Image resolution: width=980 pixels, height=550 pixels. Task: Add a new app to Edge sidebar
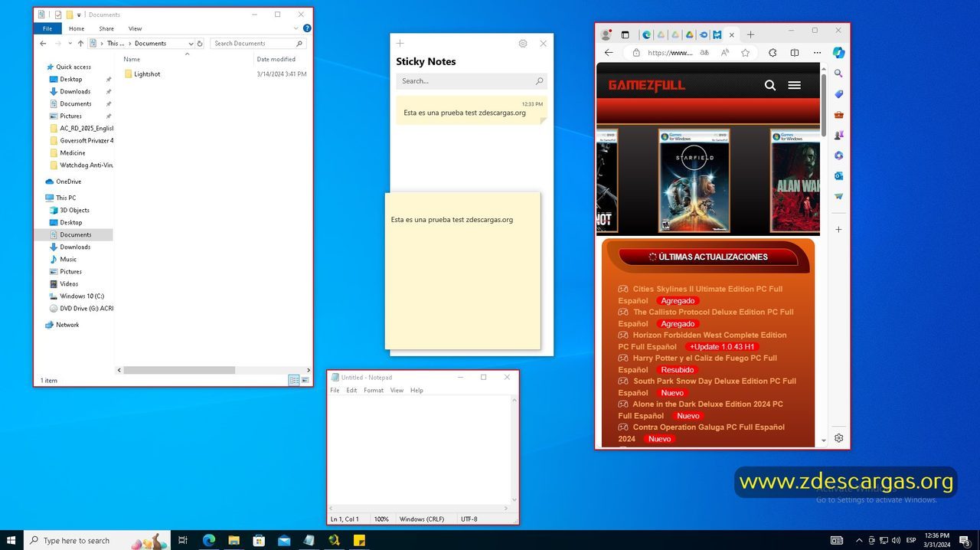click(x=838, y=229)
